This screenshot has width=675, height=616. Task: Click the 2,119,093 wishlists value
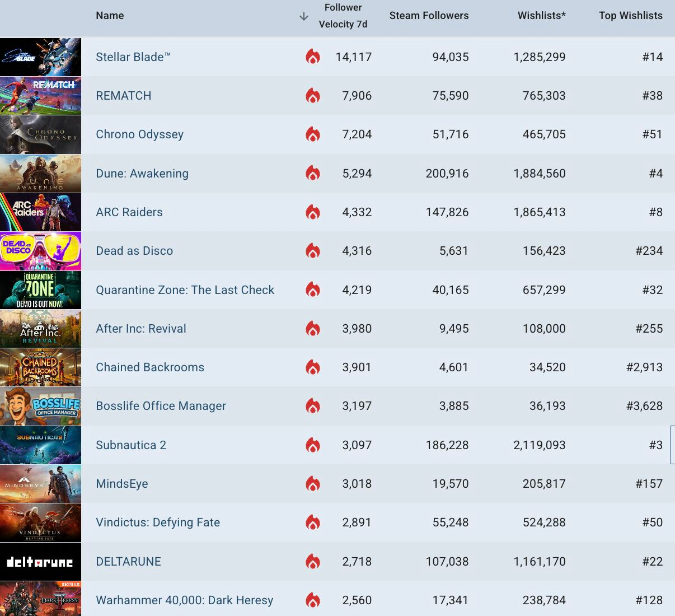pos(540,445)
